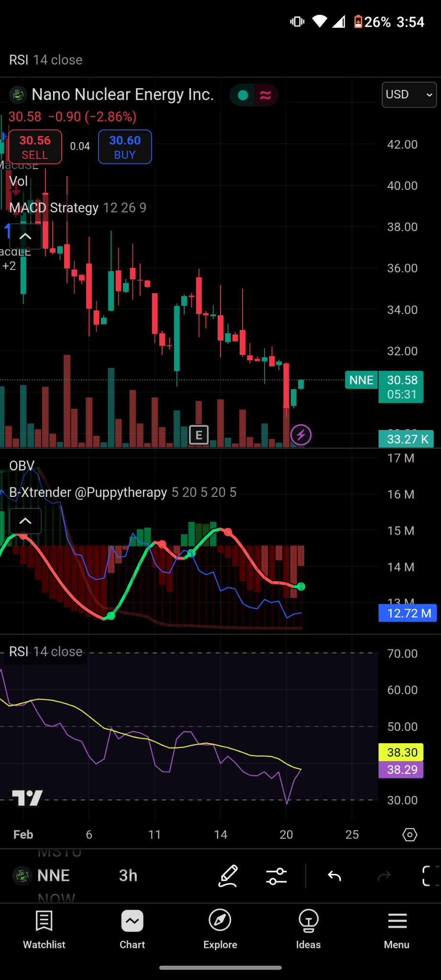Tap the Android home gesture bar

[220, 968]
